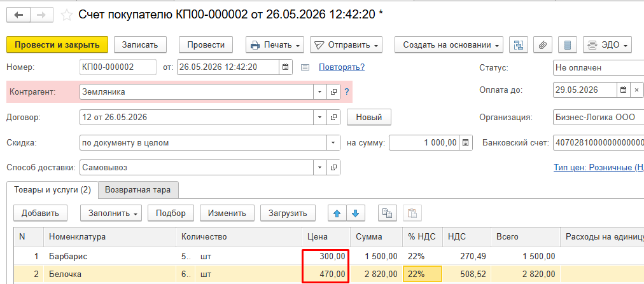The height and width of the screenshot is (284, 644).
Task: Go forward with the right arrow button
Action: tap(41, 15)
